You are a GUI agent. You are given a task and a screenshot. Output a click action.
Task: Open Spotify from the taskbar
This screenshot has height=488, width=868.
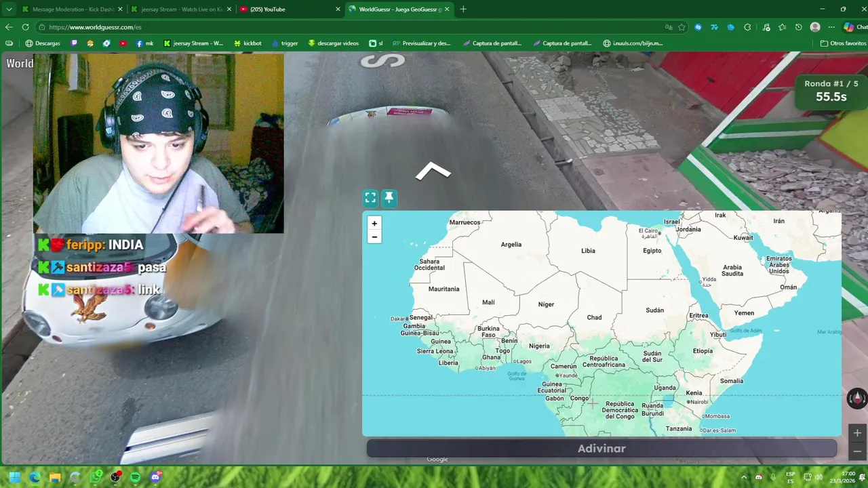[135, 477]
